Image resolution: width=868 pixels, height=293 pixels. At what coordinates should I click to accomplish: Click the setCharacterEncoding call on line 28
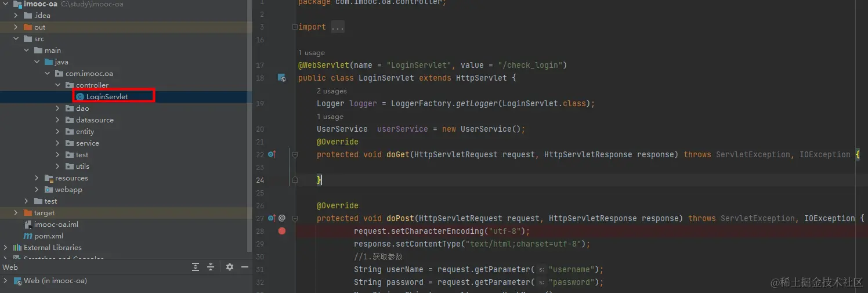(x=437, y=231)
